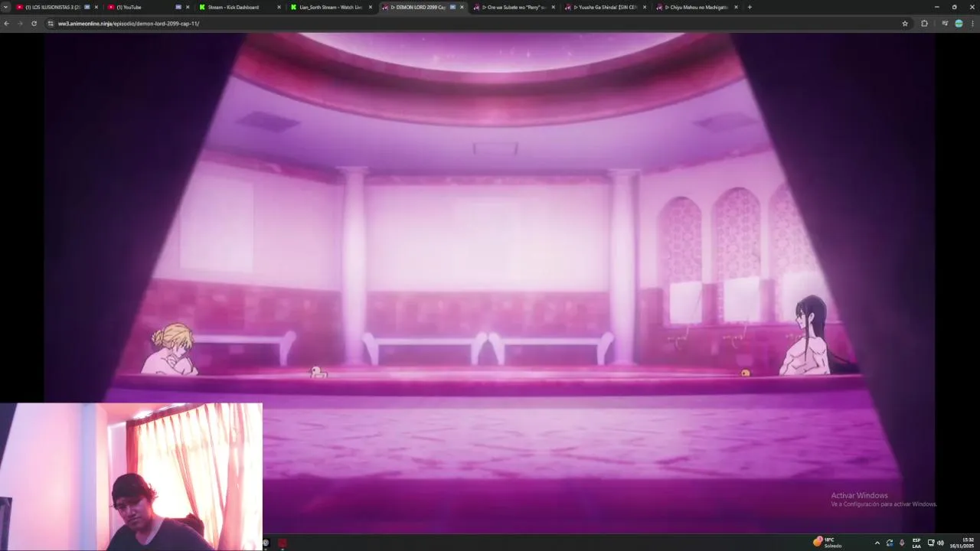This screenshot has height=551, width=980.
Task: Open the weather widget showing Soleado
Action: [828, 543]
